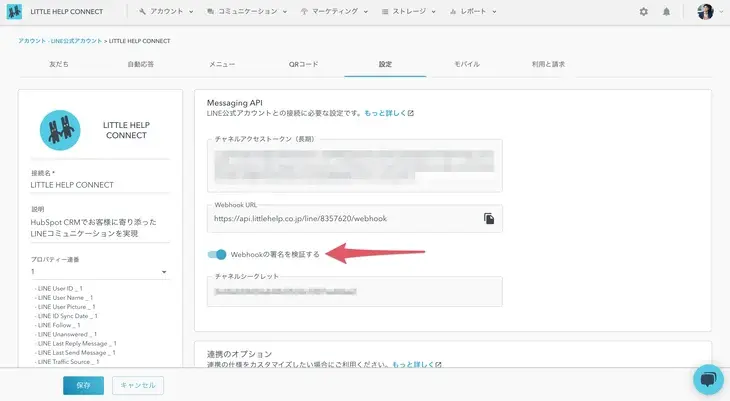Click the 接続名 input field
730x401 pixels.
coord(99,185)
